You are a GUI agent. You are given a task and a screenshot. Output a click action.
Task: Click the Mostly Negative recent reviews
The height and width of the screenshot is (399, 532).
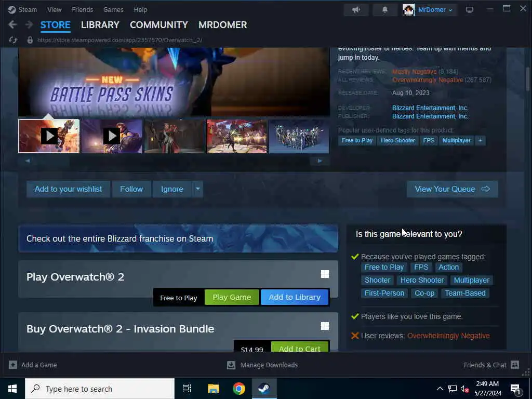coord(414,72)
